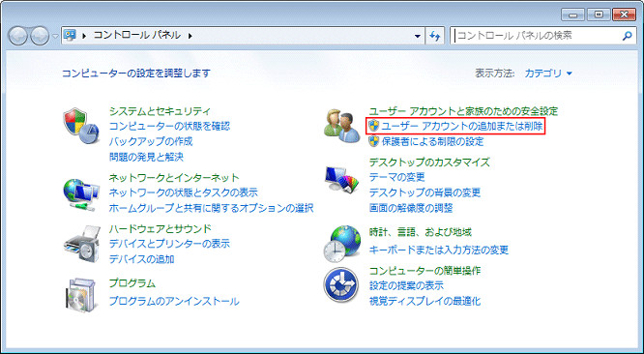Image resolution: width=644 pixels, height=354 pixels.
Task: Close the Control Panel window
Action: 624,15
